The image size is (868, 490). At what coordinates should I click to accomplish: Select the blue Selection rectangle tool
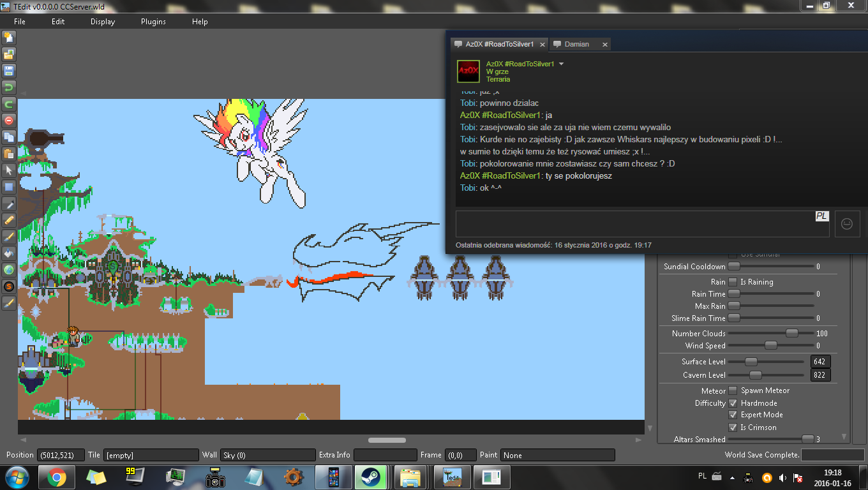(9, 186)
